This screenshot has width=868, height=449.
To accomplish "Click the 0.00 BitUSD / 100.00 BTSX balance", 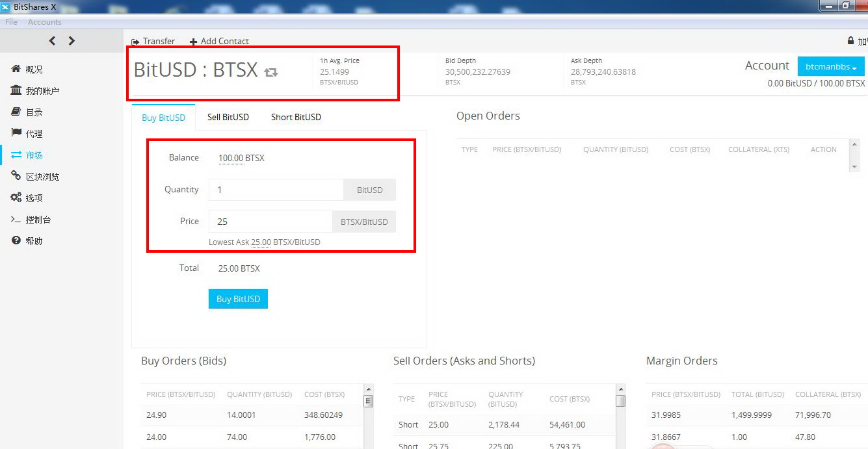I will [x=816, y=83].
